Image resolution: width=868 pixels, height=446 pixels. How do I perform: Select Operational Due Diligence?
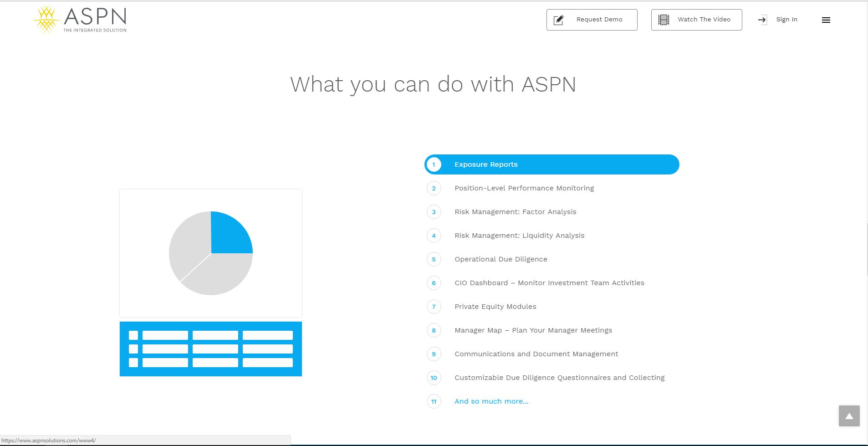pyautogui.click(x=500, y=259)
